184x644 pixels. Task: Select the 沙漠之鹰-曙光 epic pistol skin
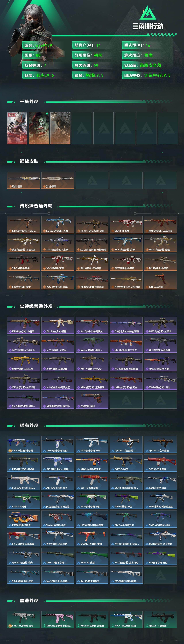point(92,400)
